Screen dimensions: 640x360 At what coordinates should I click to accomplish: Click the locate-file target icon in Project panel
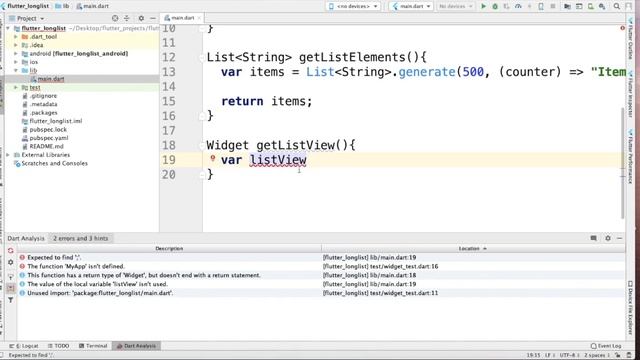[x=115, y=18]
